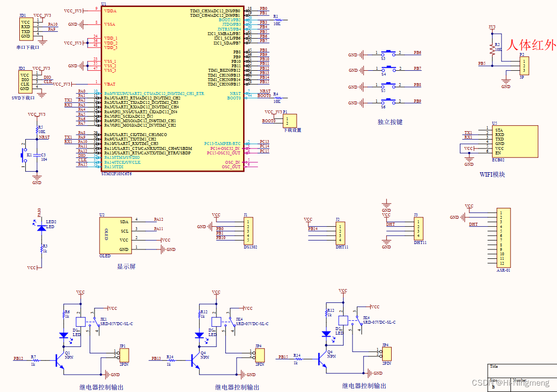Click the "I2C1_SCL/PB6" pin label
The width and height of the screenshot is (557, 392).
tap(227, 38)
